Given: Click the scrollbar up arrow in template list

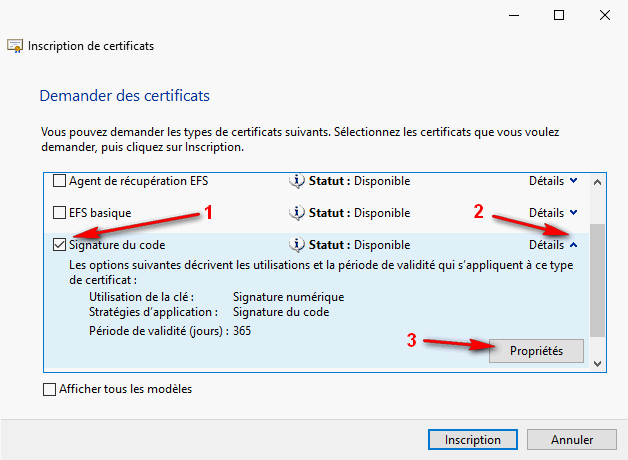Looking at the screenshot, I should click(597, 182).
